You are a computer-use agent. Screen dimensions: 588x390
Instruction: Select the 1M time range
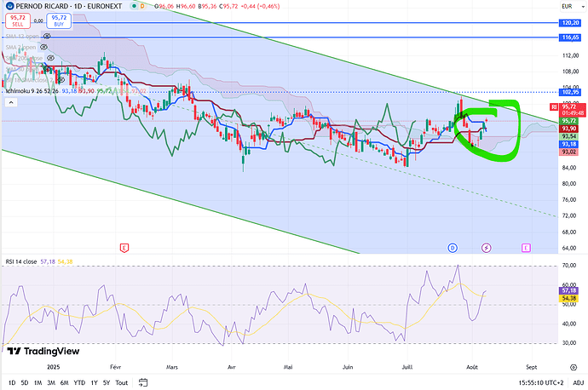pos(38,382)
